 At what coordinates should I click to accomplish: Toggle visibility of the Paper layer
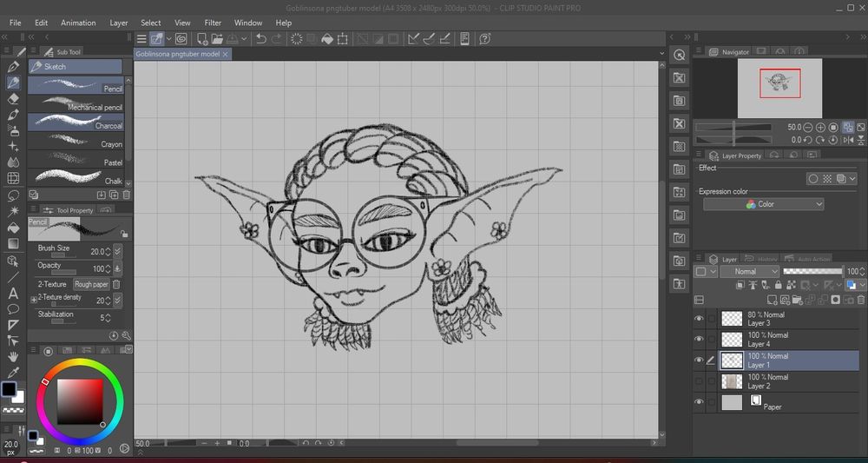pyautogui.click(x=699, y=402)
